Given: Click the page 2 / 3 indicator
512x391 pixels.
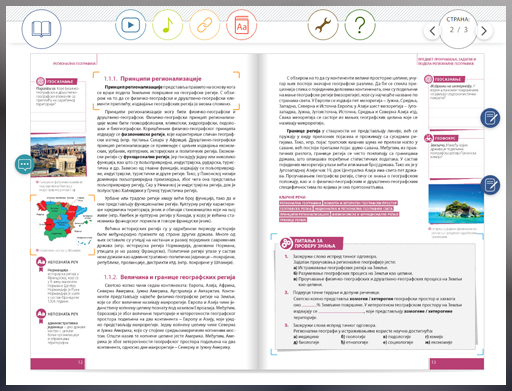Looking at the screenshot, I should [458, 29].
